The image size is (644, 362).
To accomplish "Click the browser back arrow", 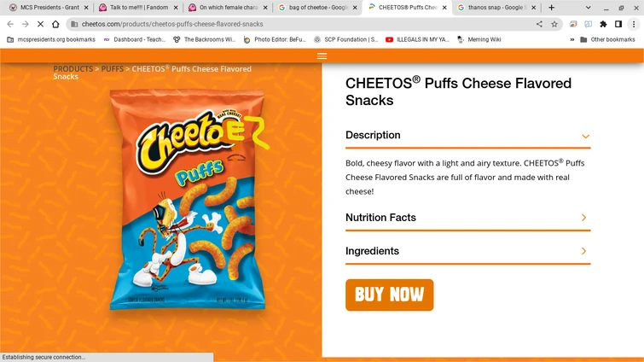I will pos(10,24).
